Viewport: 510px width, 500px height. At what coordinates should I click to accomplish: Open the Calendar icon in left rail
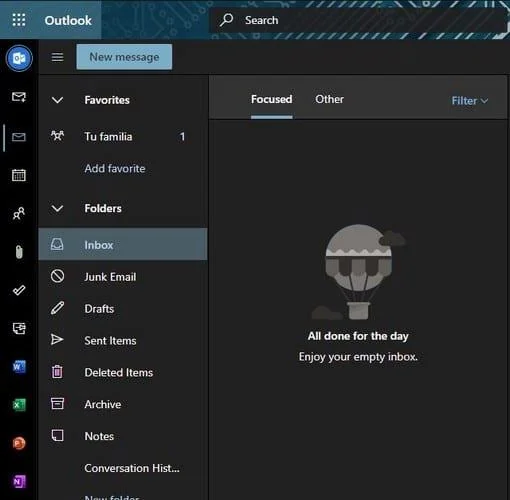click(x=19, y=175)
